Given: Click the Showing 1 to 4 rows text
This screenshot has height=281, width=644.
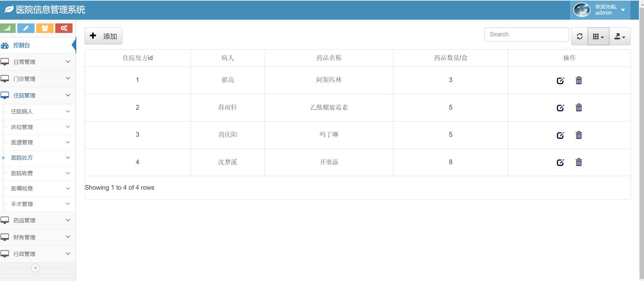Looking at the screenshot, I should [x=119, y=188].
